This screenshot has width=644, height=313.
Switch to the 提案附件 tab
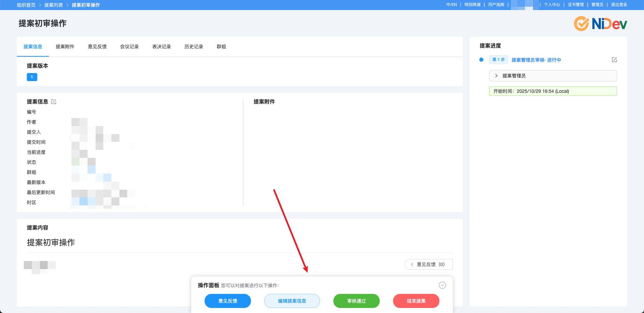coord(65,47)
